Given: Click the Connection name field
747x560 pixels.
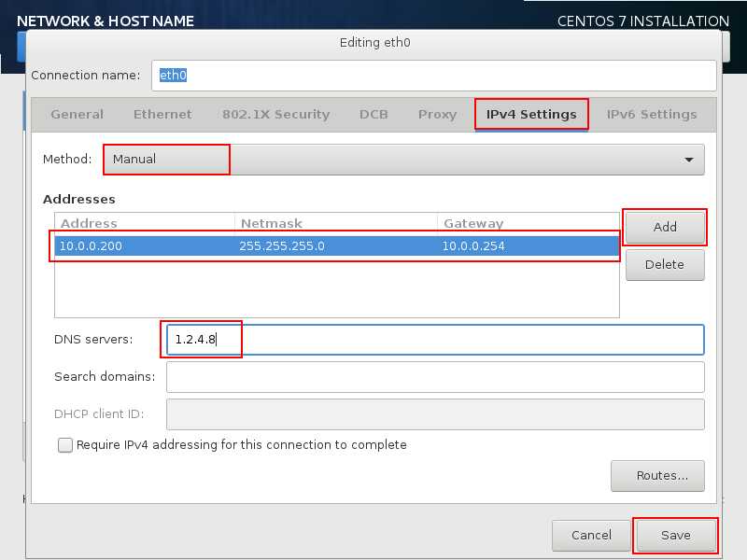Looking at the screenshot, I should coord(434,76).
